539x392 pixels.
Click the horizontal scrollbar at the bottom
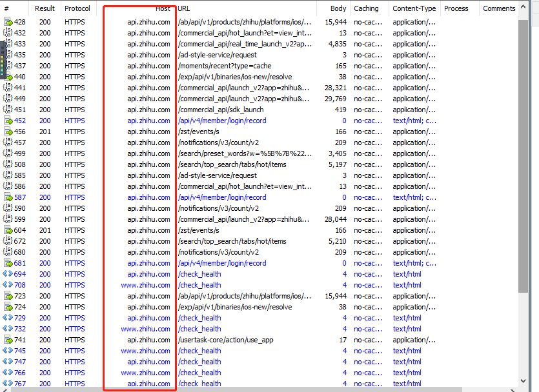pos(258,389)
